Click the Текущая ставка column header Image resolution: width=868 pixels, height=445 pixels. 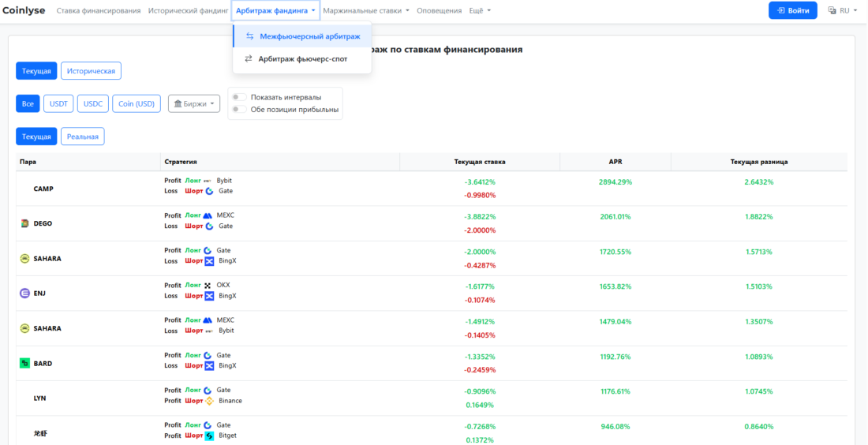point(480,162)
